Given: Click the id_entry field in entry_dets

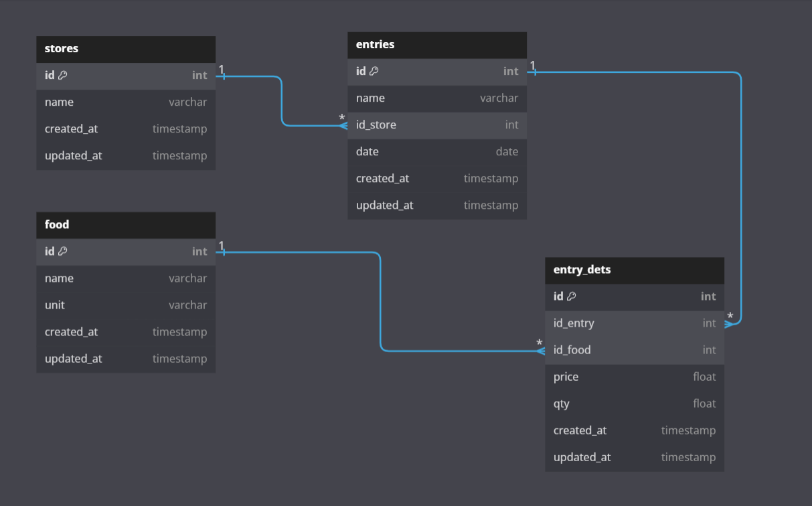Looking at the screenshot, I should (634, 323).
